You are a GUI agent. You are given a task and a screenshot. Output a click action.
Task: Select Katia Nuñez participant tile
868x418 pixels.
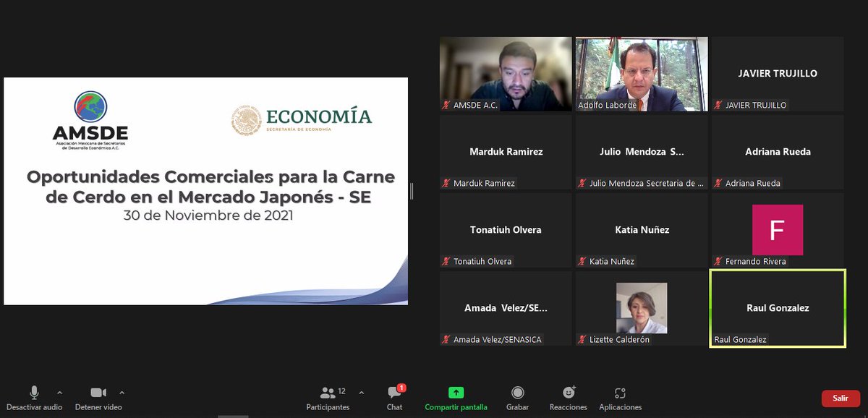coord(642,230)
